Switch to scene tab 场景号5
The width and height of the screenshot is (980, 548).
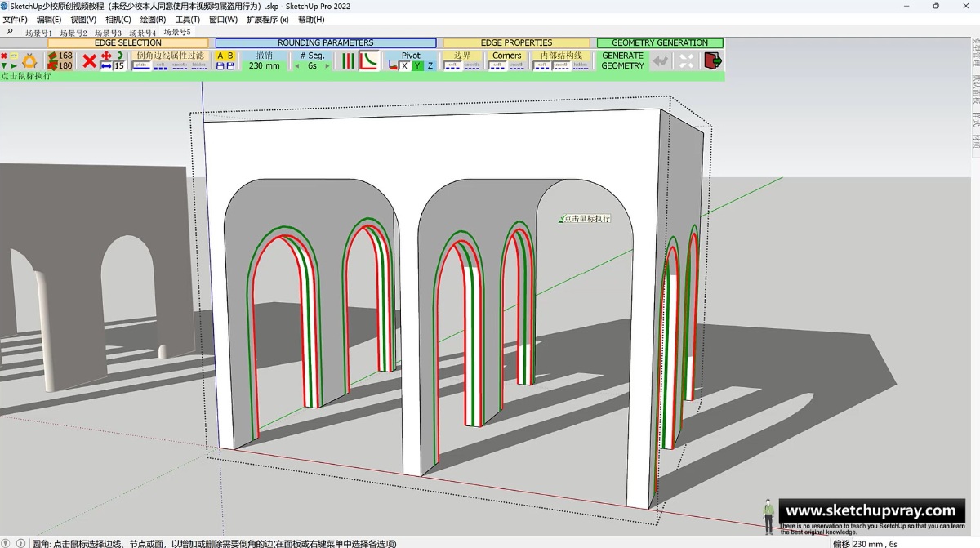pos(177,32)
